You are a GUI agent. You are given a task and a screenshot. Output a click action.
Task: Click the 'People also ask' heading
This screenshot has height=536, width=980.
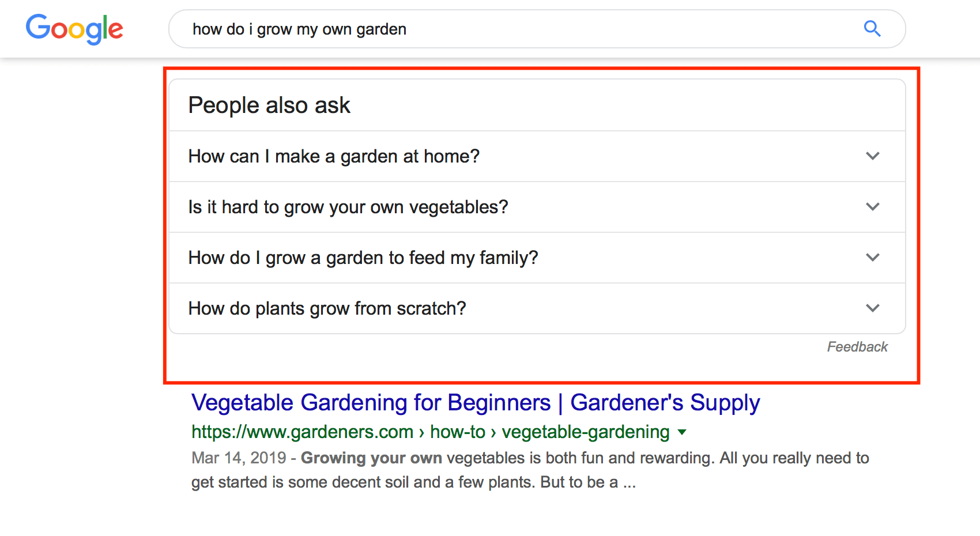269,105
